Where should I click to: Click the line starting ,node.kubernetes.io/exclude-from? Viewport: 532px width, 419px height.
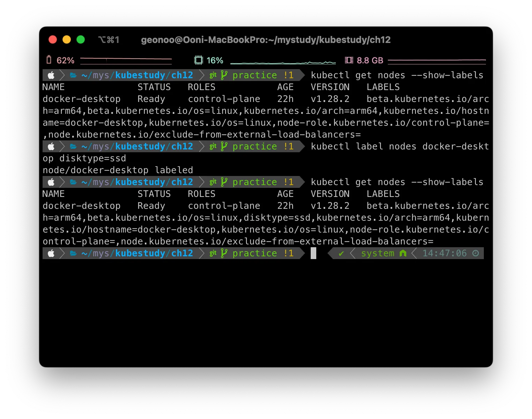[202, 135]
